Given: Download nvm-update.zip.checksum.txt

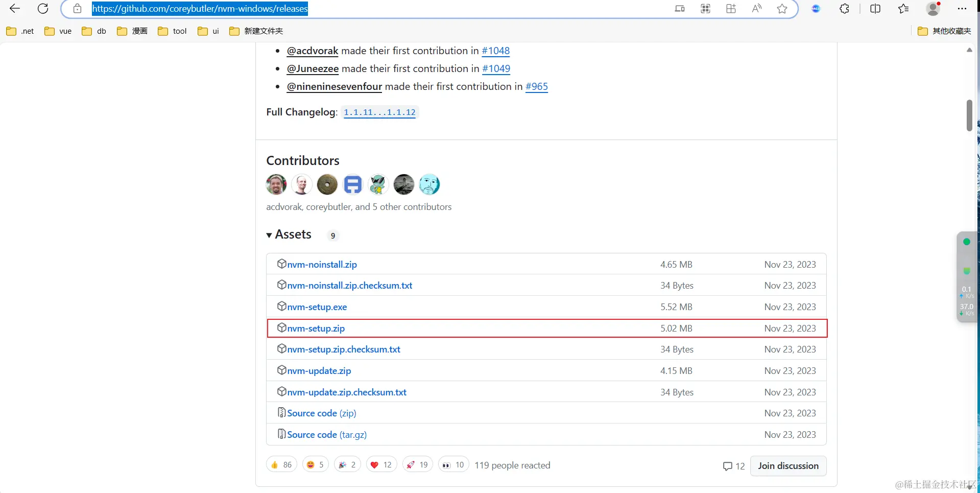Looking at the screenshot, I should pos(347,392).
